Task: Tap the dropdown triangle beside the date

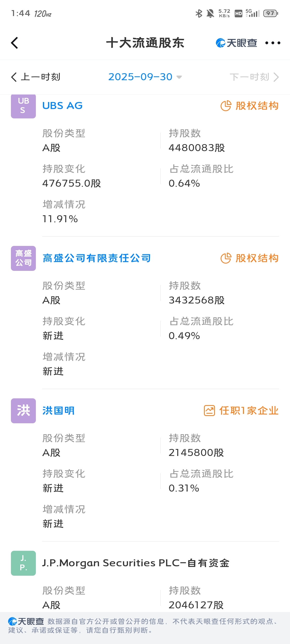Action: click(179, 77)
